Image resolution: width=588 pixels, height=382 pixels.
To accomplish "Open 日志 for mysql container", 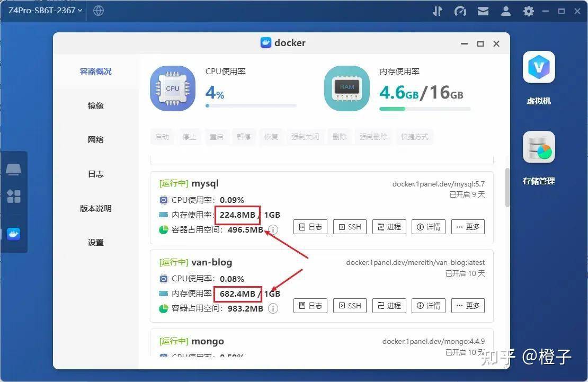I will point(310,227).
